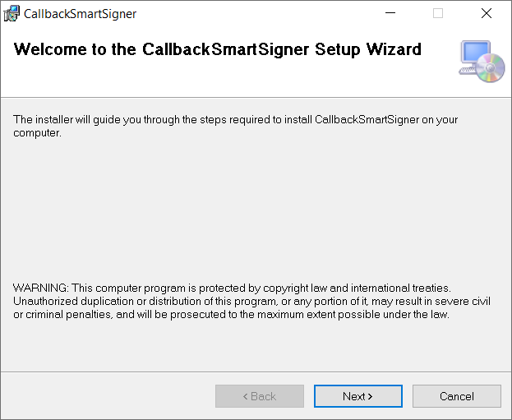Click the right chevron on Next

point(371,396)
